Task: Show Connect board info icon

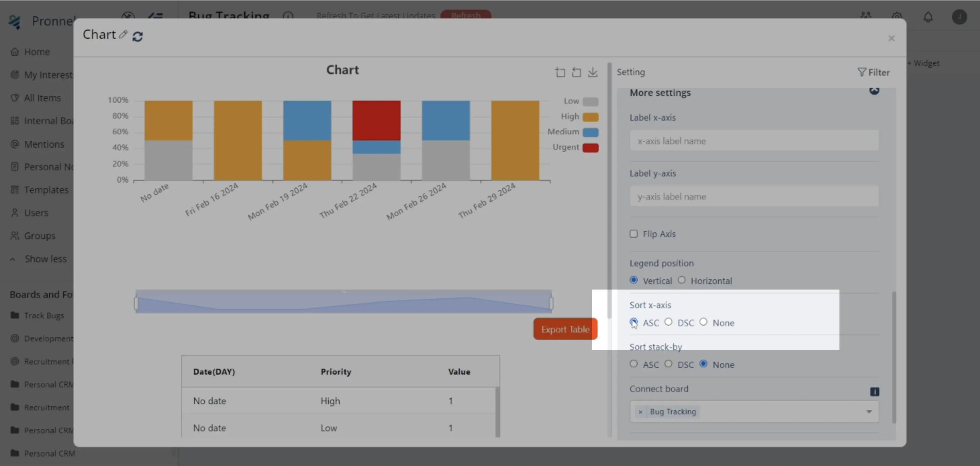Action: tap(874, 391)
